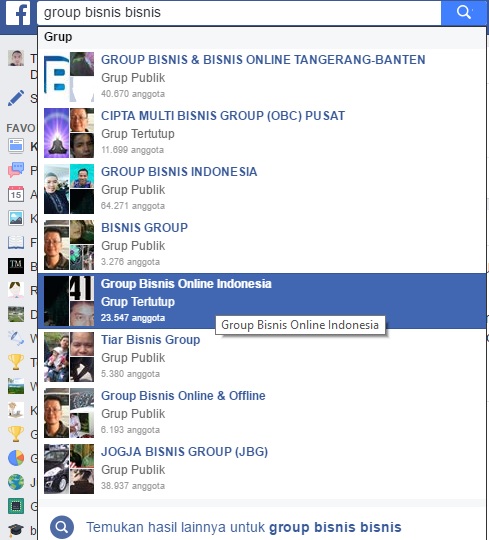Open JOGJA BISNIS GROUP (JBG) result
Screen dimensions: 489x540
pos(262,469)
